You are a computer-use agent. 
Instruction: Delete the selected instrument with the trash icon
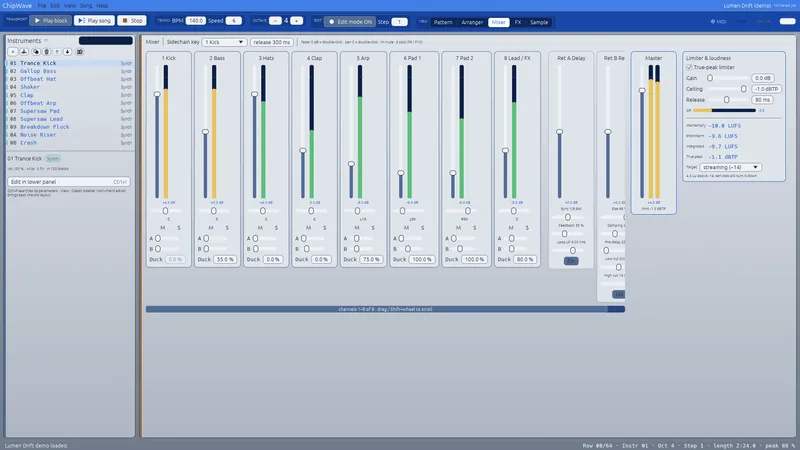point(46,52)
